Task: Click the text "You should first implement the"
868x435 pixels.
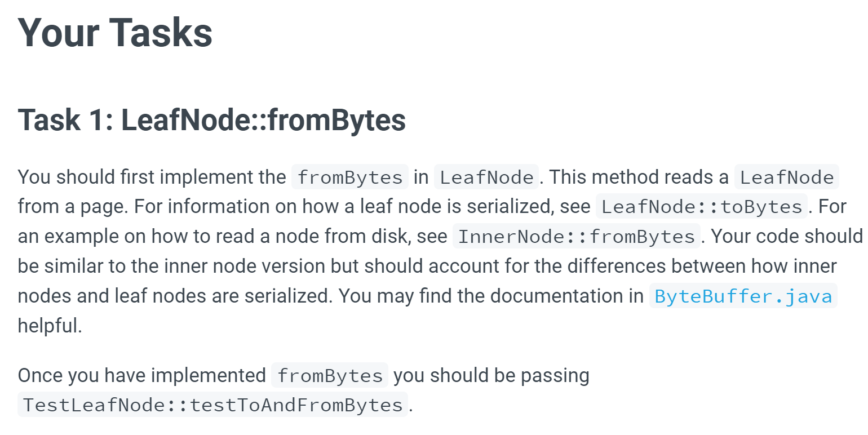Action: pos(152,177)
